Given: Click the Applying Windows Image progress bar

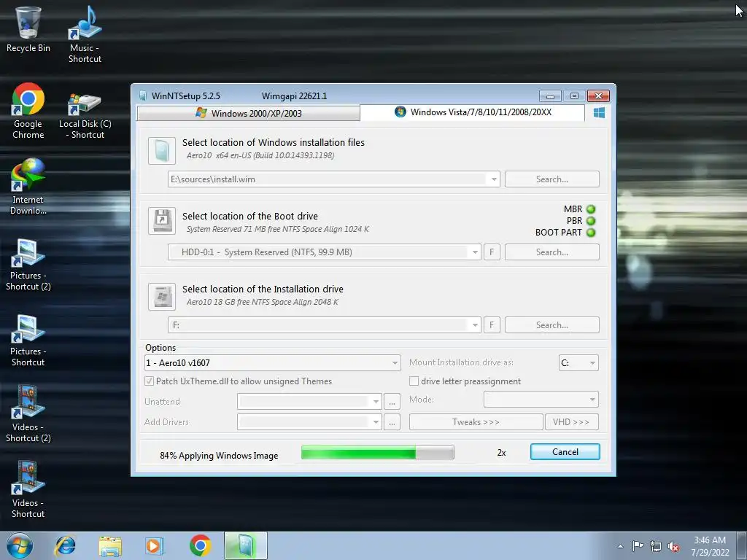Looking at the screenshot, I should pyautogui.click(x=377, y=452).
